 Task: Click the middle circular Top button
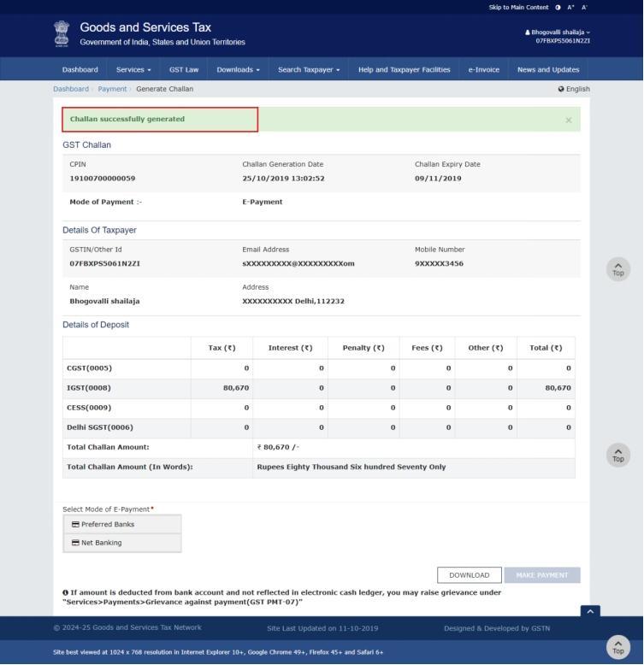pos(618,455)
